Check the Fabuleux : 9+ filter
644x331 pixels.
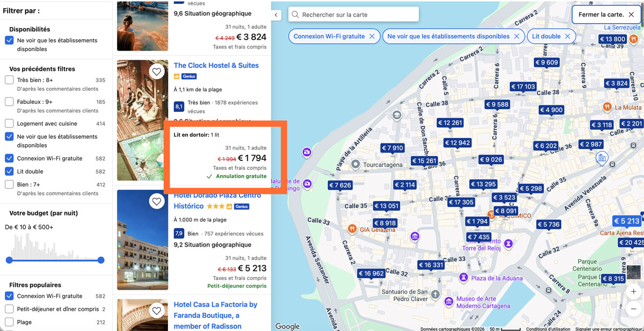[x=9, y=102]
